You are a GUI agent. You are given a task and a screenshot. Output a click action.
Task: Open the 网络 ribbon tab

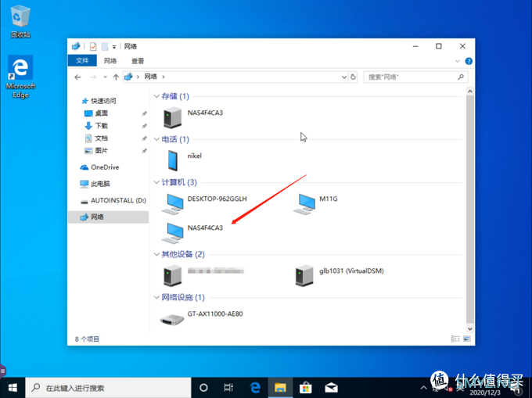pyautogui.click(x=110, y=61)
